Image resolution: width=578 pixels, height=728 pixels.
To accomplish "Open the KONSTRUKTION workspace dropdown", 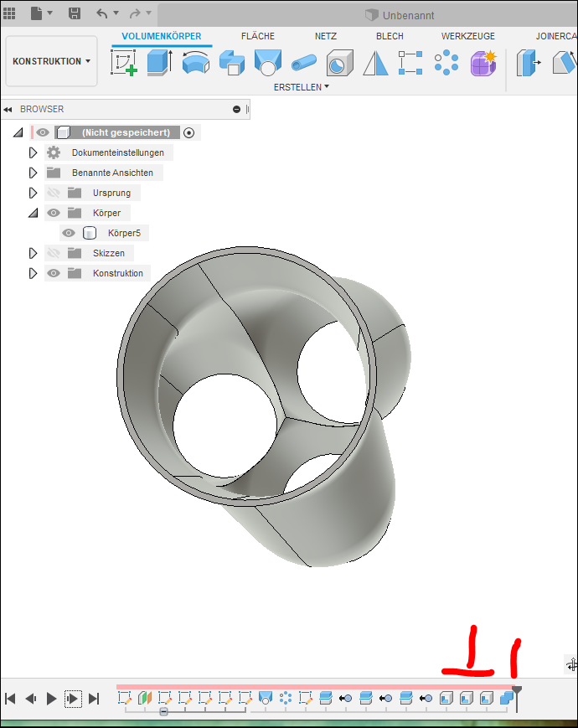I will point(52,61).
